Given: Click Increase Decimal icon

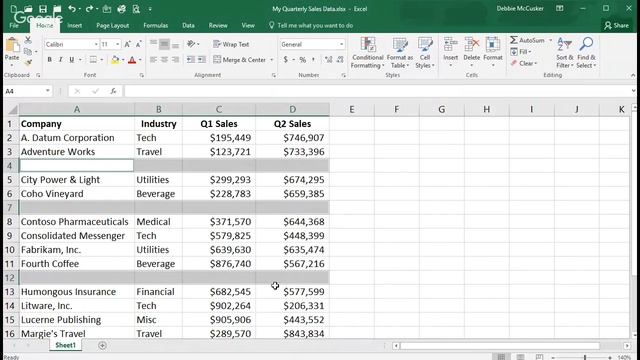Looking at the screenshot, I should pyautogui.click(x=329, y=60).
